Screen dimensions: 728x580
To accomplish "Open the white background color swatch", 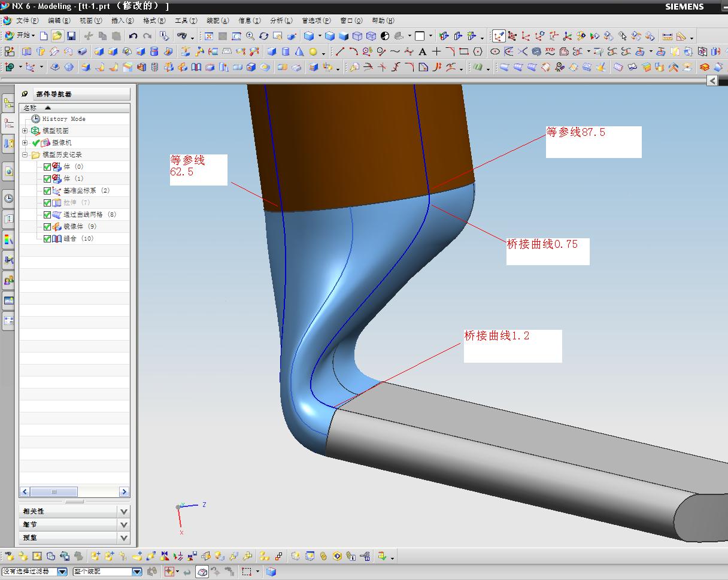I will coord(420,36).
